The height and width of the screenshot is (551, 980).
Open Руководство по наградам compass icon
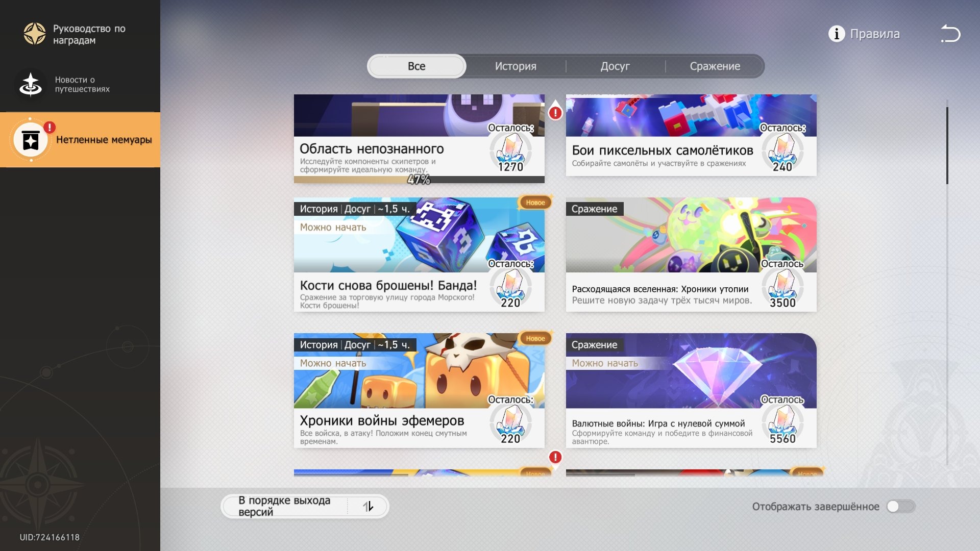(35, 34)
